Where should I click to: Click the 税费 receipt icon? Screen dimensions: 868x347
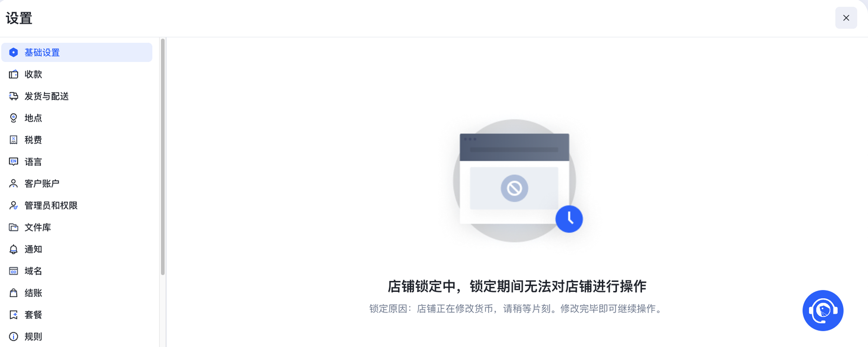click(x=14, y=140)
